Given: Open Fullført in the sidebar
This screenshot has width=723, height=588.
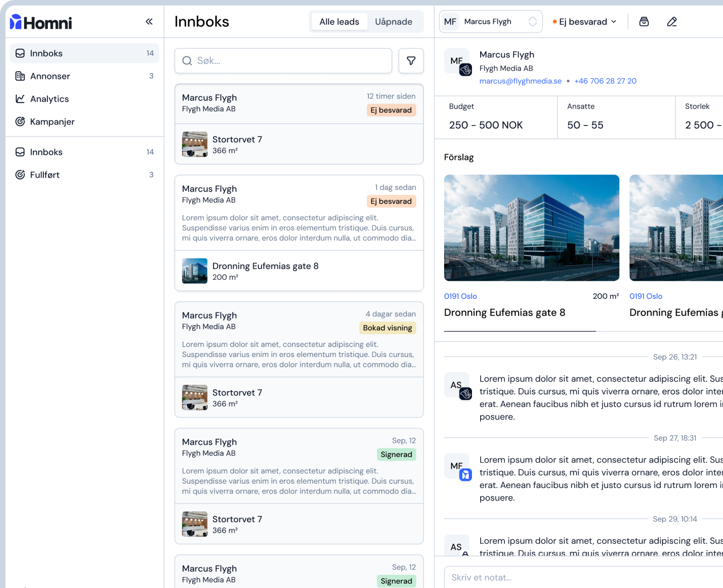Looking at the screenshot, I should coord(45,175).
